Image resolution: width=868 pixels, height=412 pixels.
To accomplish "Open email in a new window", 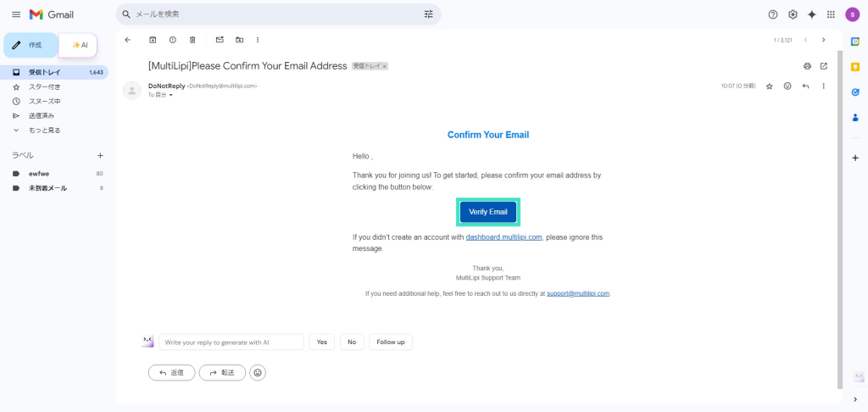I will tap(824, 66).
